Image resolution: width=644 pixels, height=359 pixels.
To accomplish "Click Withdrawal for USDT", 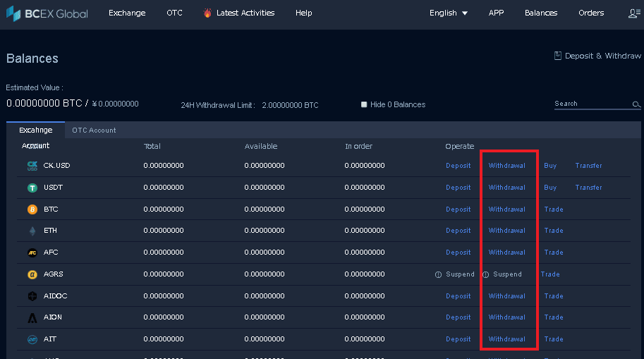I will 507,188.
